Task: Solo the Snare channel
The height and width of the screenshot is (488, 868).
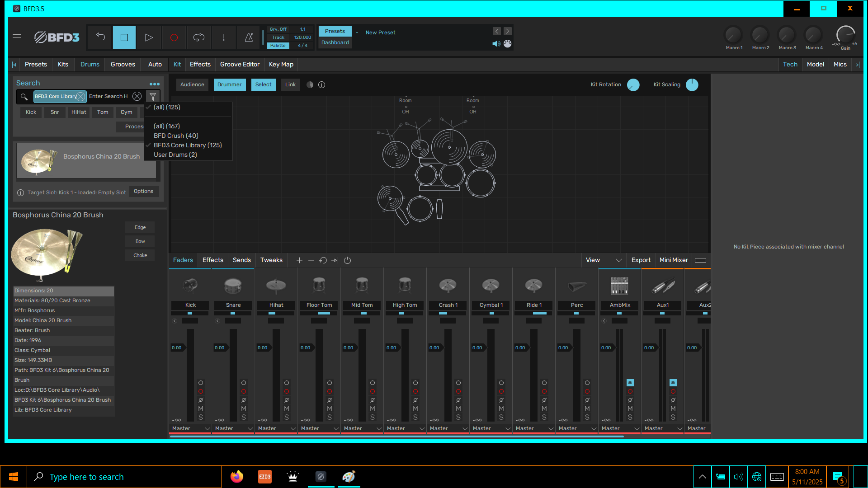Action: click(244, 417)
